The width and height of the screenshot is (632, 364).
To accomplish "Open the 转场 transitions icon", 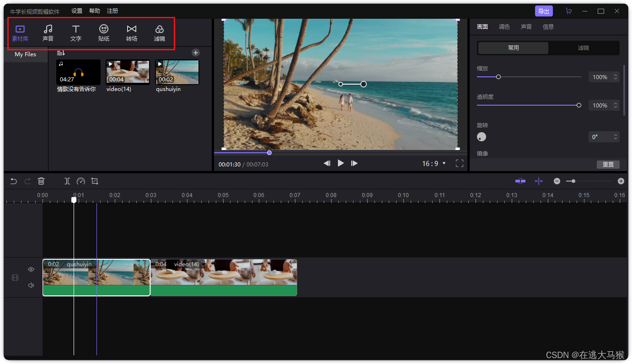I will pos(132,33).
